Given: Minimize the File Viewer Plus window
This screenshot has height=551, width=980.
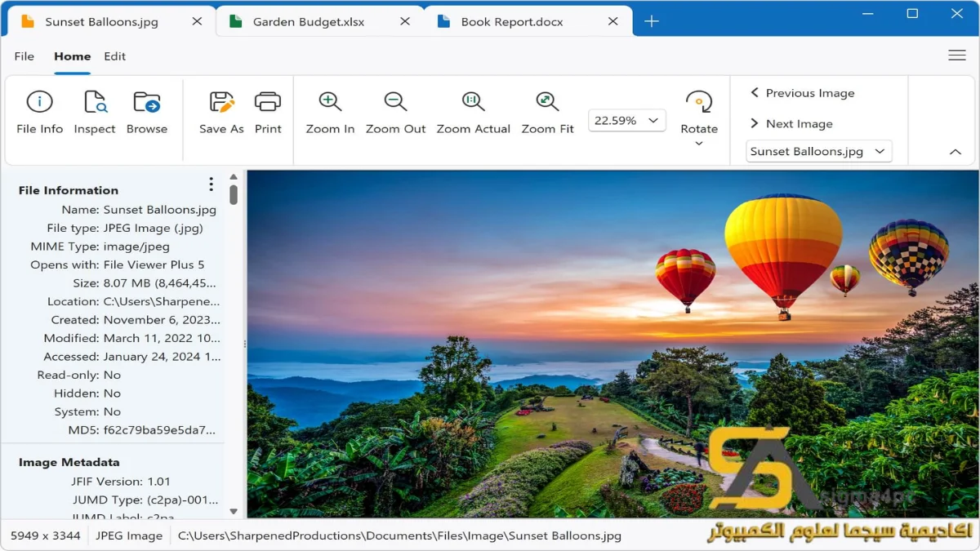Looking at the screenshot, I should tap(868, 13).
